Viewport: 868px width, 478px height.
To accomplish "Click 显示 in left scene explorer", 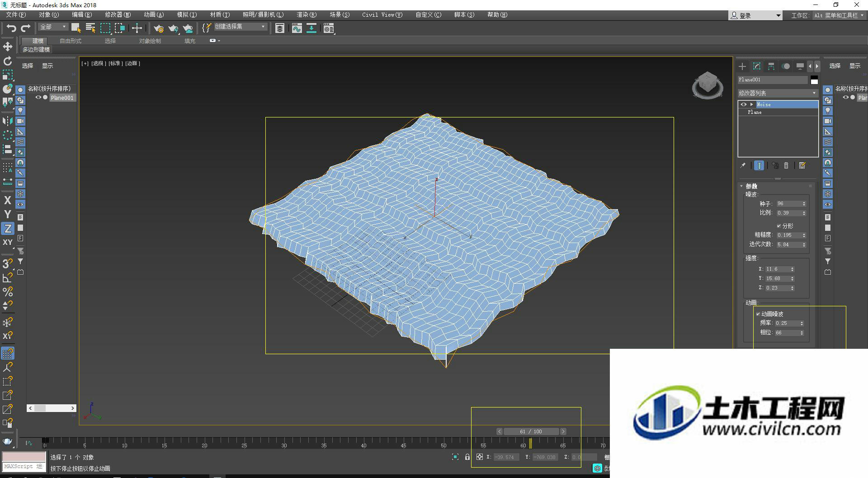I will 47,66.
